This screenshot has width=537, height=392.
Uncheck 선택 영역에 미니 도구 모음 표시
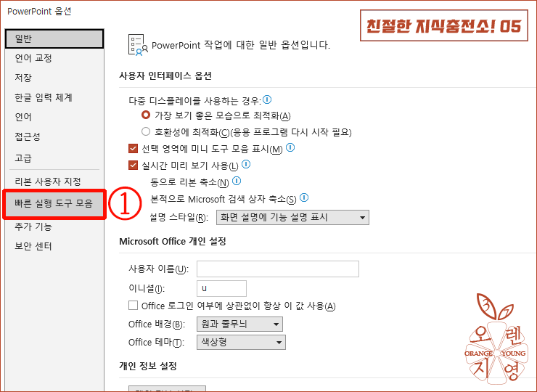click(x=133, y=149)
